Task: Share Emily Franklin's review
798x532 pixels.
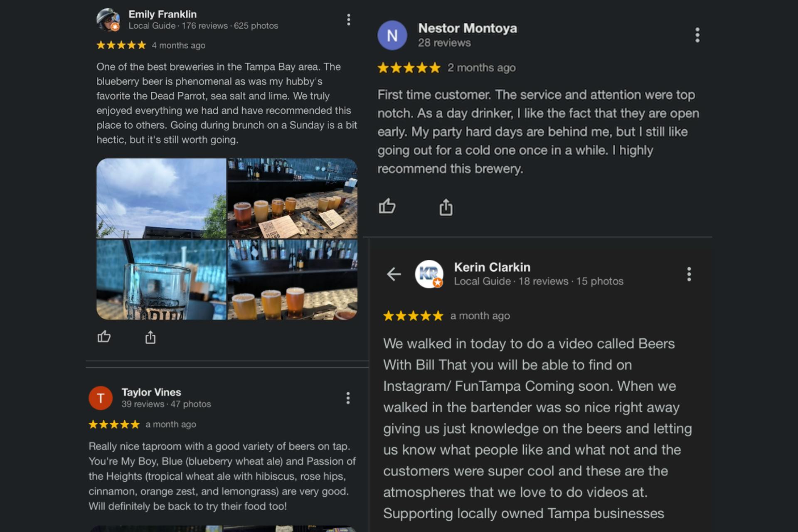Action: pos(150,337)
